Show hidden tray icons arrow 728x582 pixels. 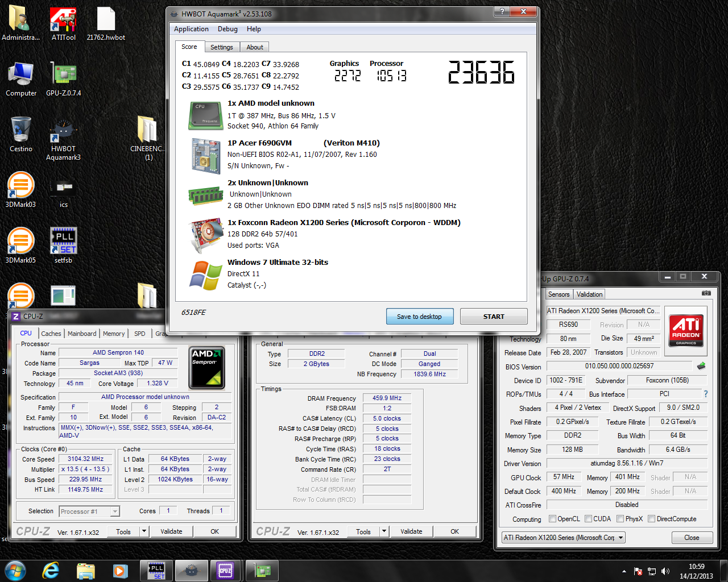[624, 571]
